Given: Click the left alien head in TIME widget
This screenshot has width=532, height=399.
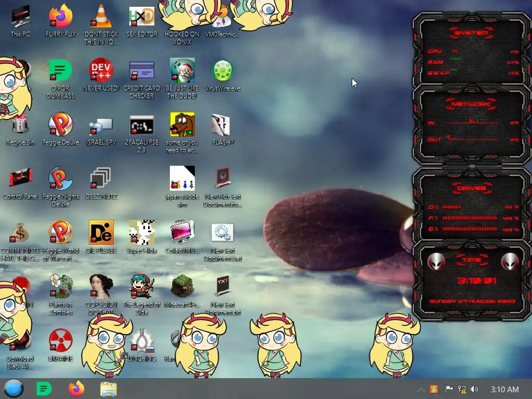Looking at the screenshot, I should (436, 261).
